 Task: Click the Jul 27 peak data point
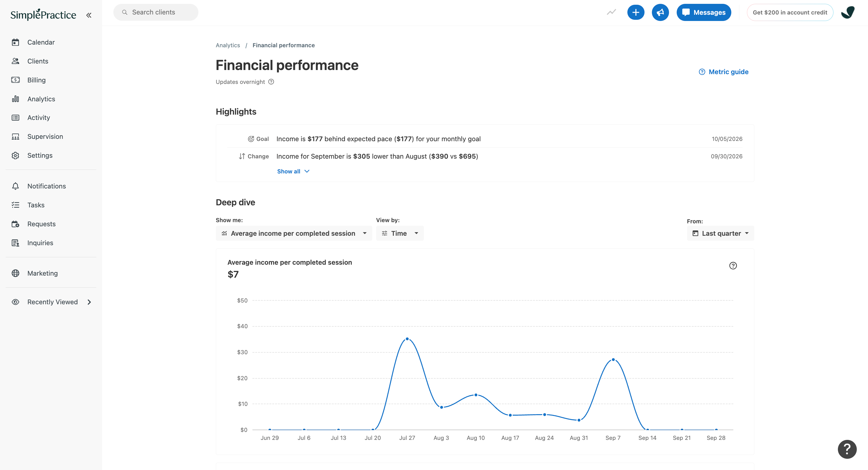[x=407, y=339]
